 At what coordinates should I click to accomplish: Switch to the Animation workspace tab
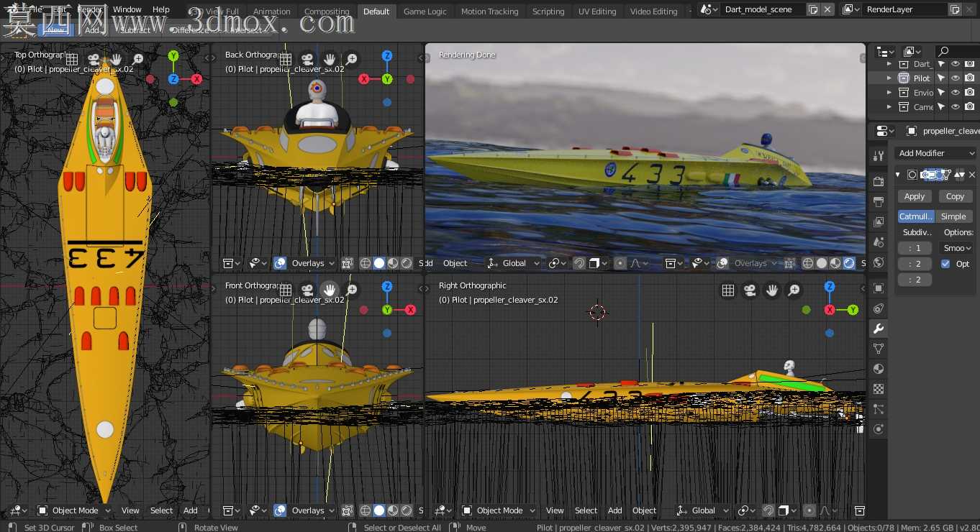pos(272,12)
